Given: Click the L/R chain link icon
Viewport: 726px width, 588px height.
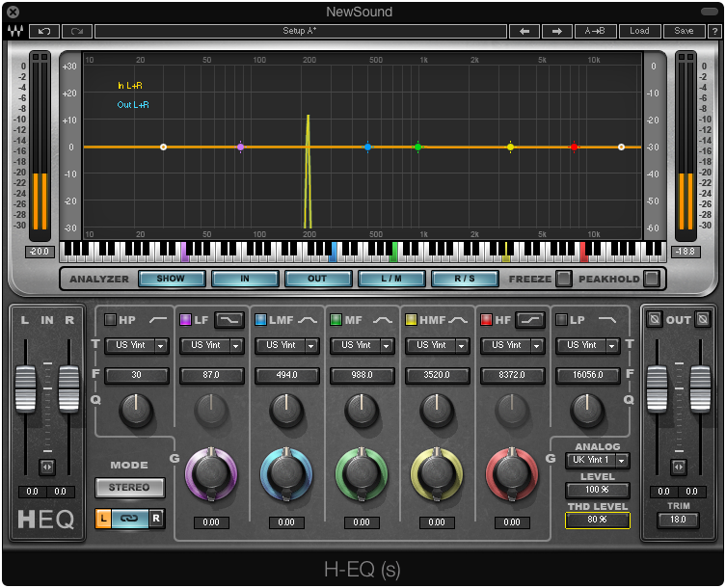Looking at the screenshot, I should [x=129, y=519].
